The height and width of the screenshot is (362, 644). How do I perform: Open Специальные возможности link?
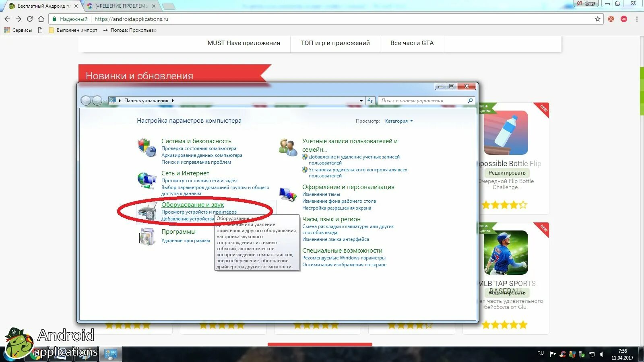coord(342,251)
